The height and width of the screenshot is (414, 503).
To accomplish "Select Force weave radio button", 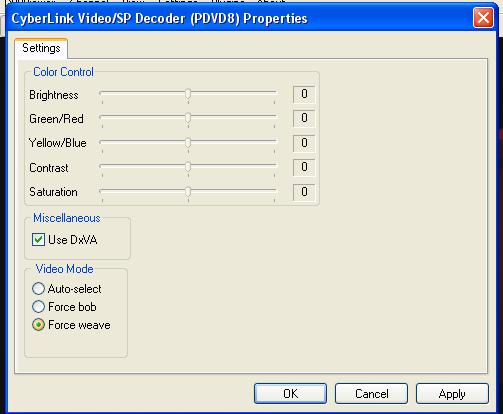I will point(38,325).
